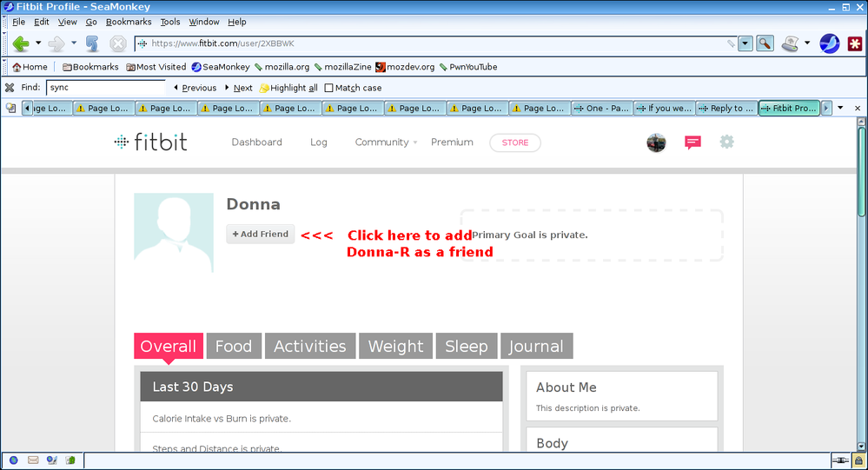Close the current browser tab
The width and height of the screenshot is (868, 470).
(858, 108)
